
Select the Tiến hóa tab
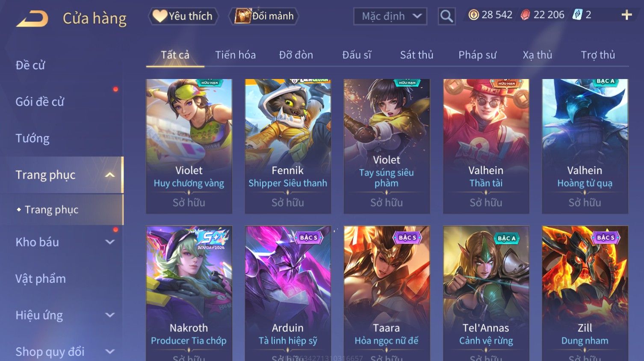pyautogui.click(x=235, y=55)
